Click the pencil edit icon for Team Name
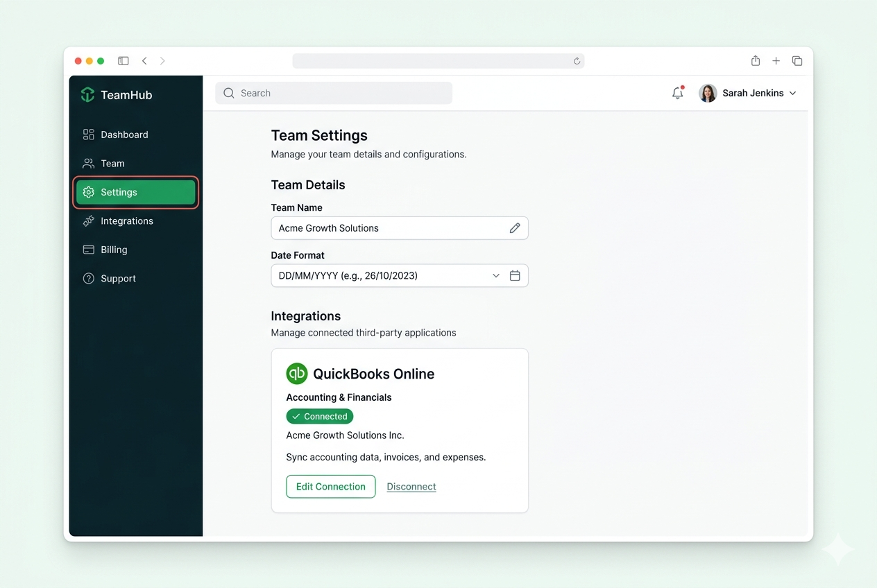 point(515,228)
